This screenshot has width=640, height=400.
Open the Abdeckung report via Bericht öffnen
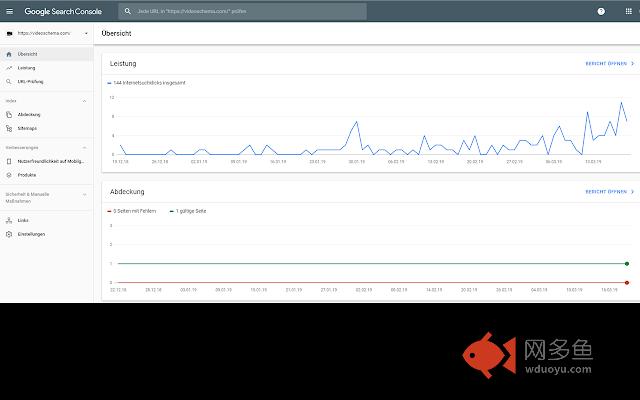pos(610,191)
